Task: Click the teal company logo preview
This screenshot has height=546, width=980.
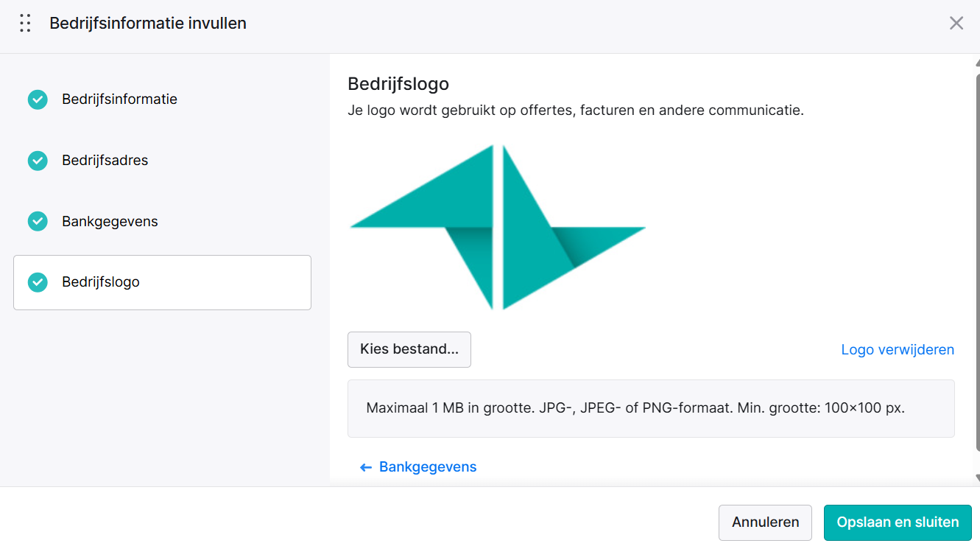Action: (498, 227)
